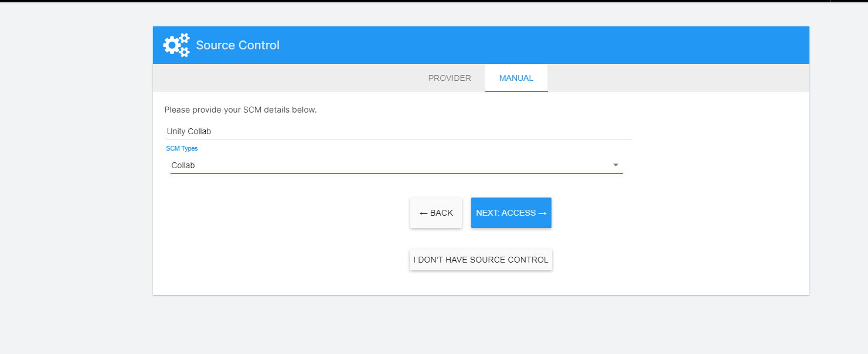The width and height of the screenshot is (868, 354).
Task: Proceed with the Next: Access button
Action: (x=511, y=213)
